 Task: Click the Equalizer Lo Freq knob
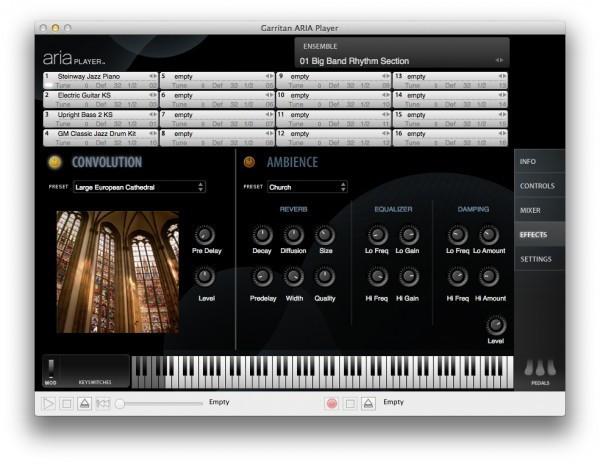click(378, 235)
